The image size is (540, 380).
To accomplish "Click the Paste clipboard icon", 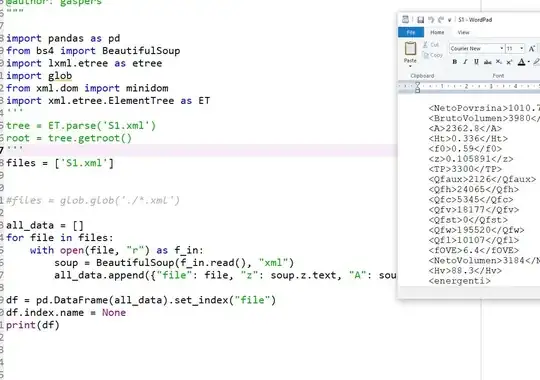I will click(410, 49).
